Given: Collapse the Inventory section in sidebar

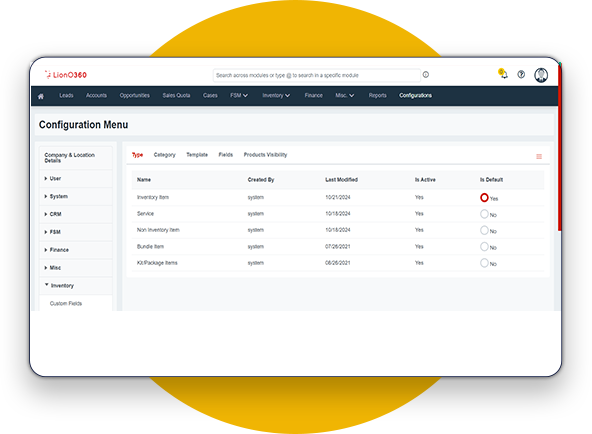Looking at the screenshot, I should [76, 286].
